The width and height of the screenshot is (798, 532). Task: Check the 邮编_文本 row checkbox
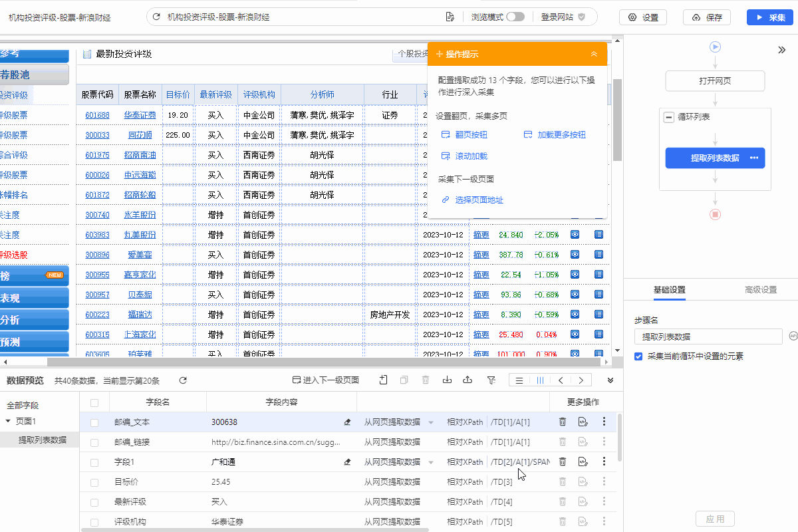(x=94, y=422)
